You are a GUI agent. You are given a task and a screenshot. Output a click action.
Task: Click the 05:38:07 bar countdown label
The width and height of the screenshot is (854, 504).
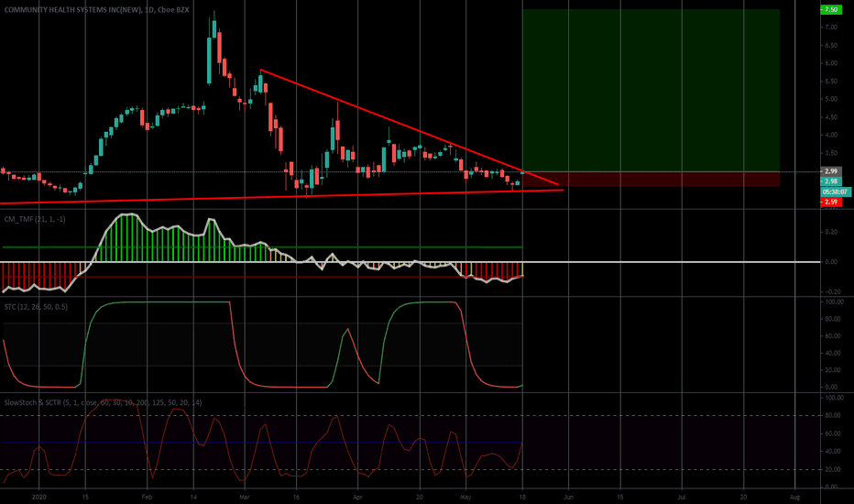click(835, 192)
